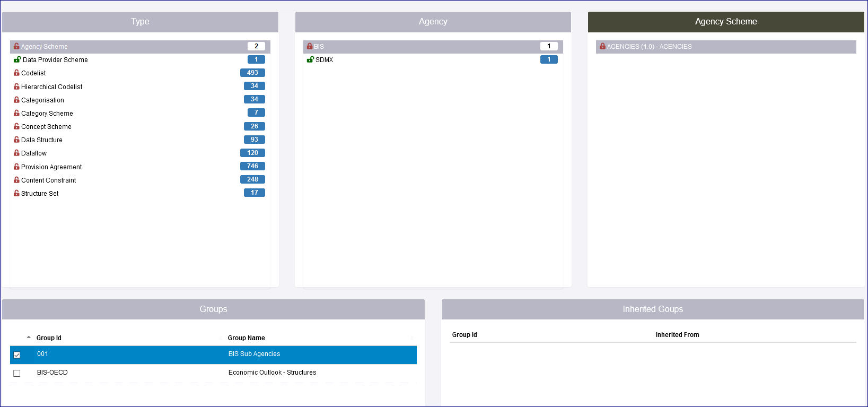Image resolution: width=868 pixels, height=407 pixels.
Task: Click the red lock icon beside Codelist
Action: 16,73
